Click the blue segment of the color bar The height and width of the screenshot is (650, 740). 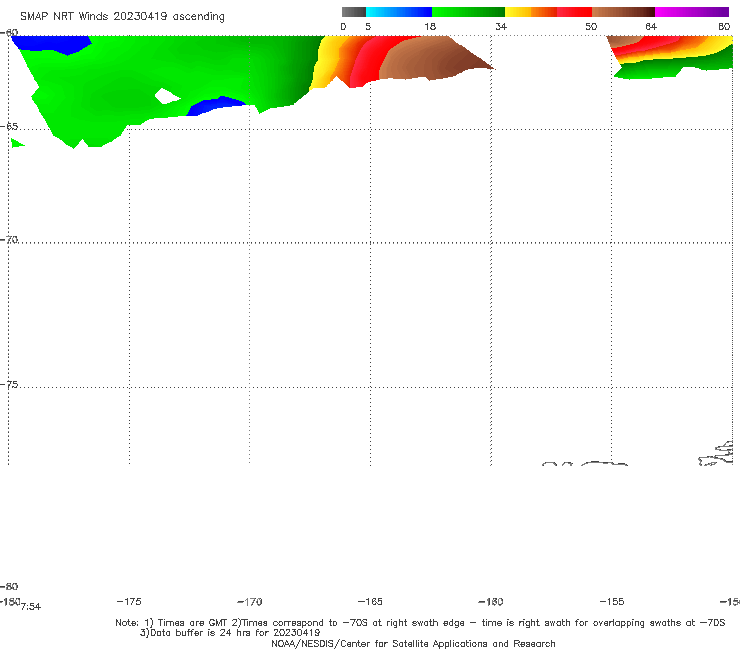(x=399, y=12)
